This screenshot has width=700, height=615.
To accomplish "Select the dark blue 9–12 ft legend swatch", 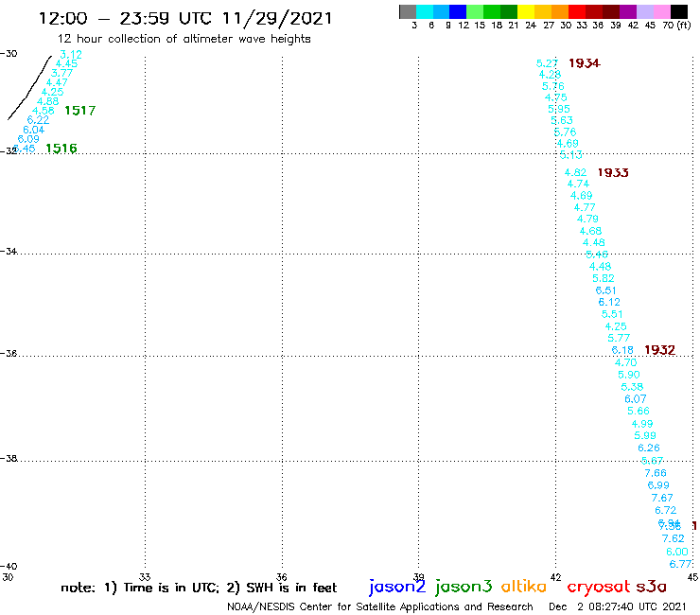I will [458, 11].
